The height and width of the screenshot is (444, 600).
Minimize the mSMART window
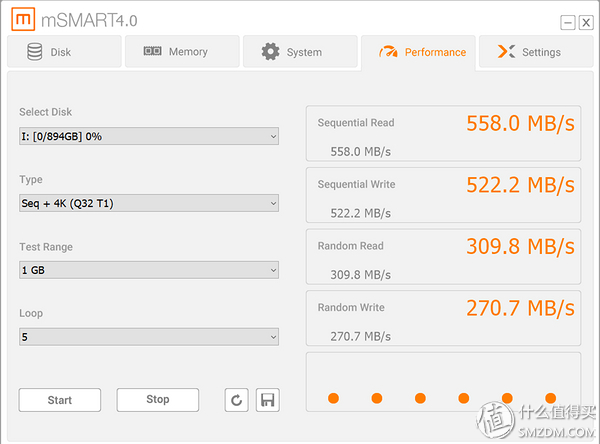568,23
